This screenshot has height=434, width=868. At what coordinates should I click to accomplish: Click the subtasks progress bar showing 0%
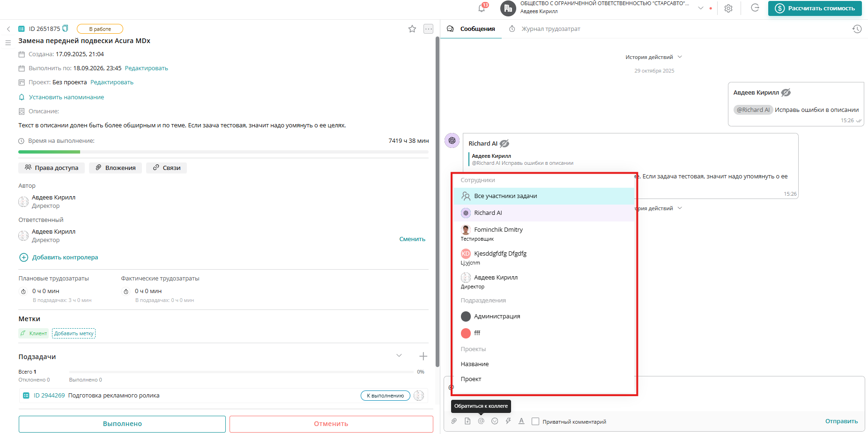(241, 372)
